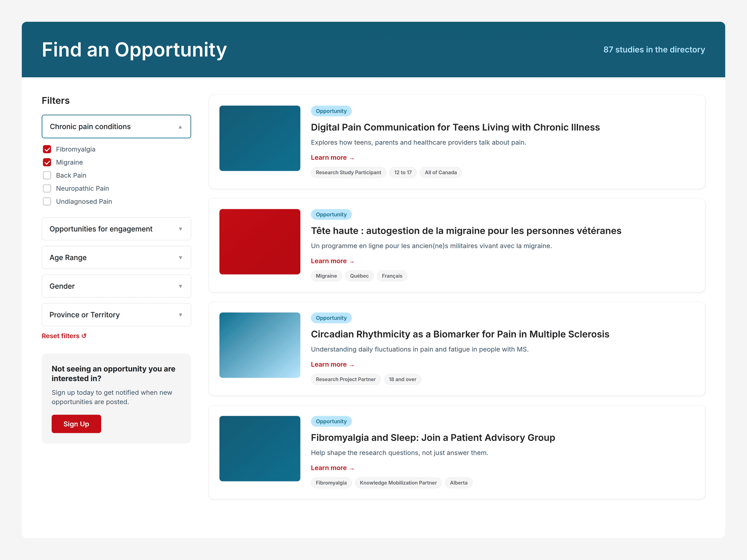Image resolution: width=747 pixels, height=560 pixels.
Task: Click Not seeing an opportunity heading
Action: tap(114, 373)
